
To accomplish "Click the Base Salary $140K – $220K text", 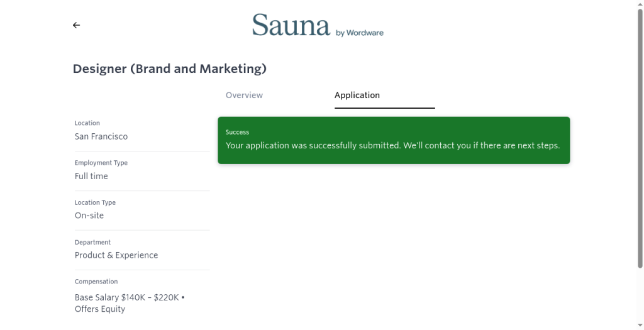I will point(127,297).
